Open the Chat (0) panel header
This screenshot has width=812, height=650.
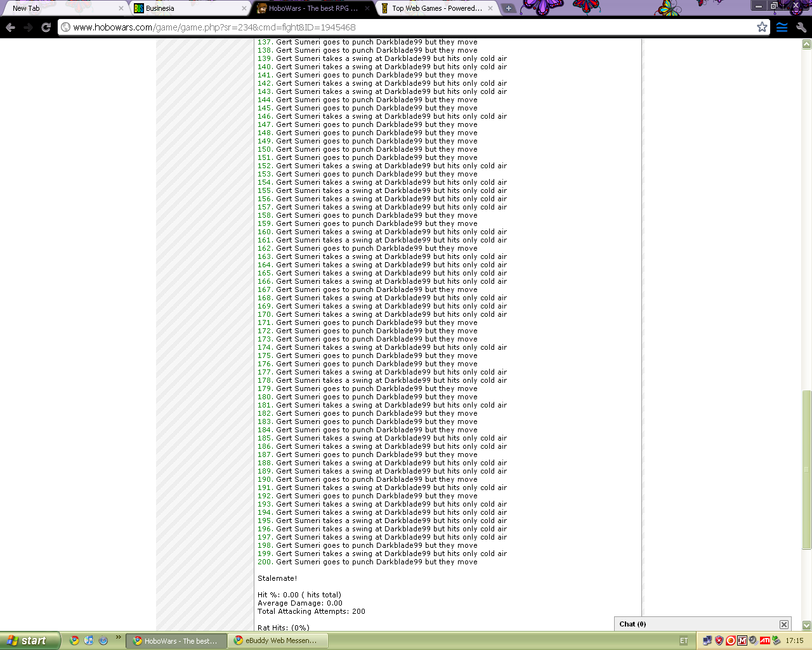[x=703, y=624]
